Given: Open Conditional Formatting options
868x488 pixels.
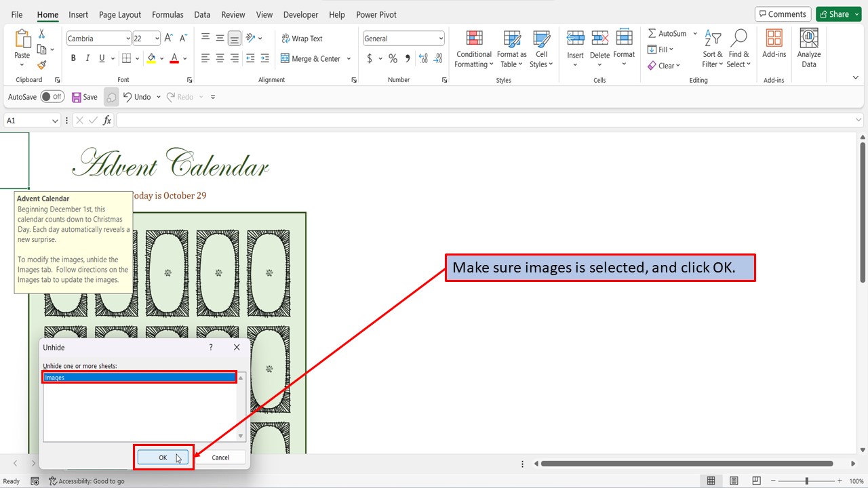Looking at the screenshot, I should [473, 48].
